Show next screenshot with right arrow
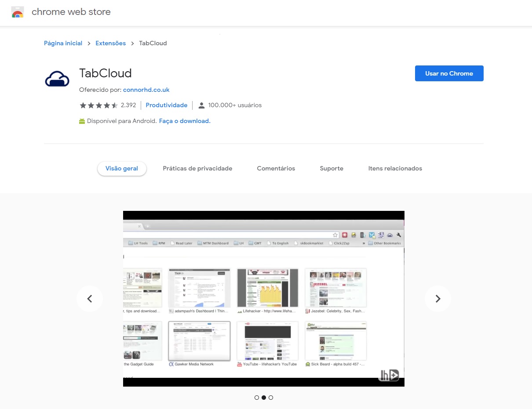 click(x=437, y=299)
